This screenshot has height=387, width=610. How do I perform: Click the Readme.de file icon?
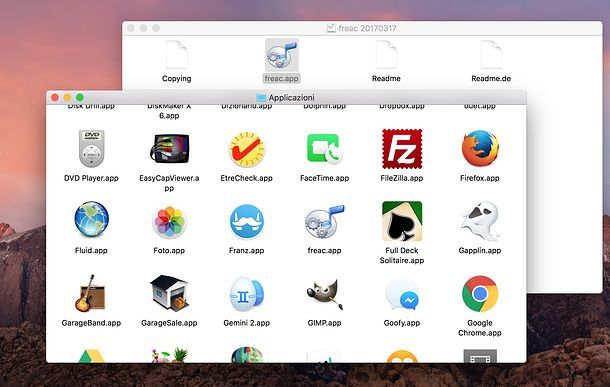[x=491, y=55]
